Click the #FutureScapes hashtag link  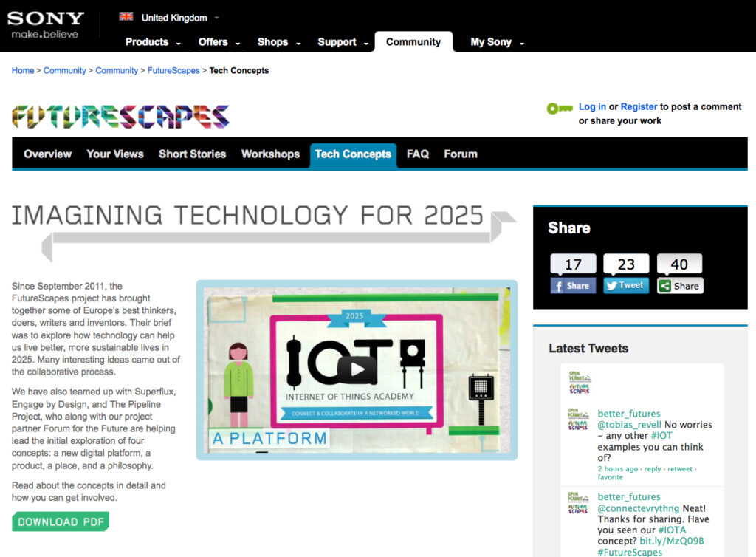(x=630, y=552)
